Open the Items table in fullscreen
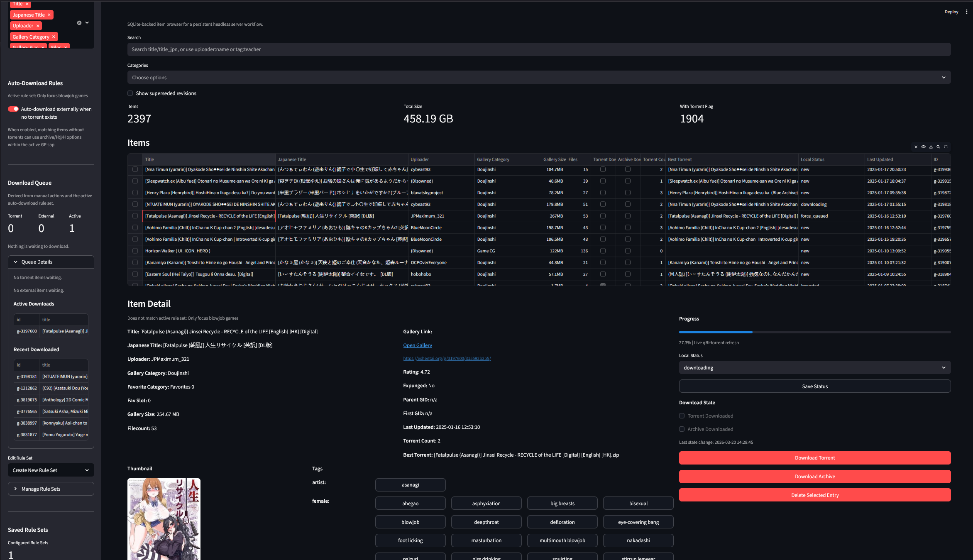 pyautogui.click(x=946, y=147)
